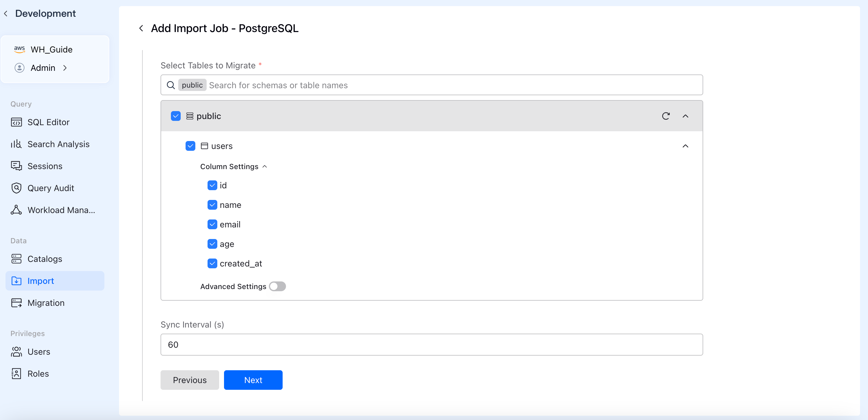Deselect the users table checkbox
868x420 pixels.
190,146
